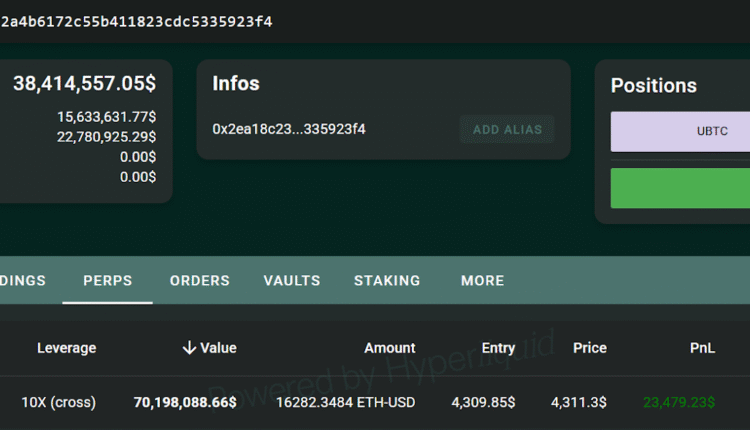Open the ORDERS tab
The width and height of the screenshot is (750, 430).
pyautogui.click(x=198, y=281)
